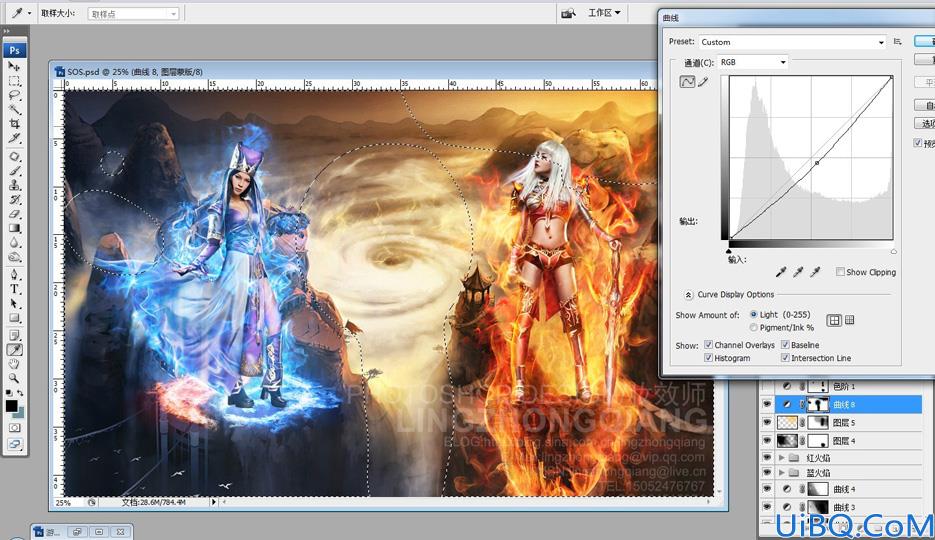935x540 pixels.
Task: Select the Blur tool
Action: (14, 243)
